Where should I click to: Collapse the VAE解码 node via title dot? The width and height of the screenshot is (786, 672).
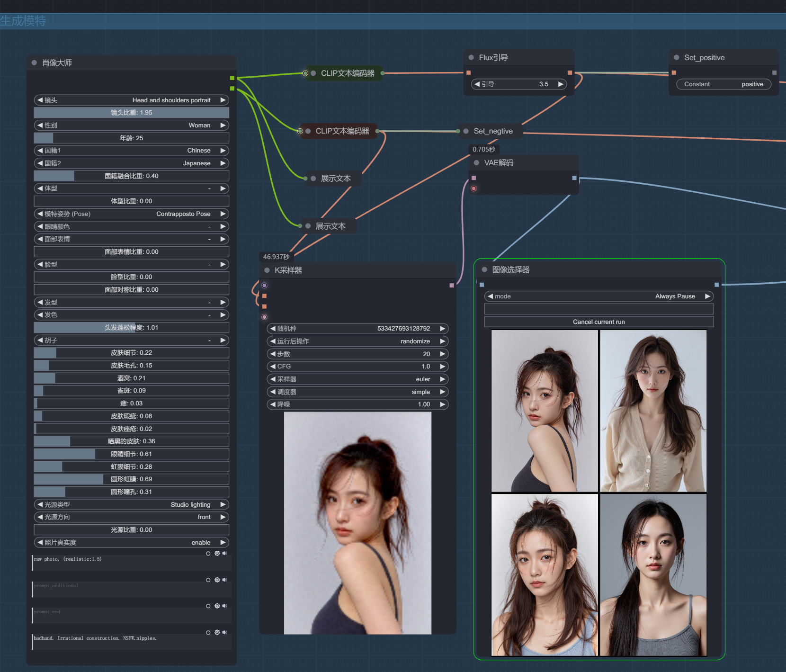tap(476, 162)
